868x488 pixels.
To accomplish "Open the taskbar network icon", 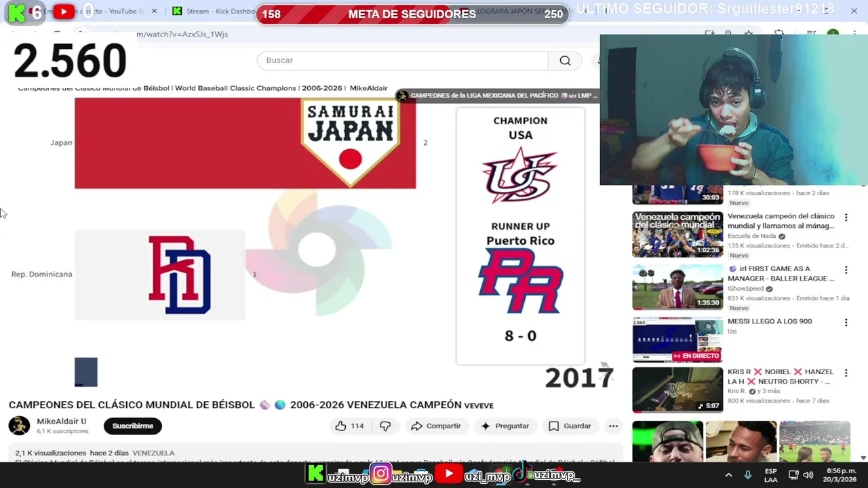I will pyautogui.click(x=793, y=475).
